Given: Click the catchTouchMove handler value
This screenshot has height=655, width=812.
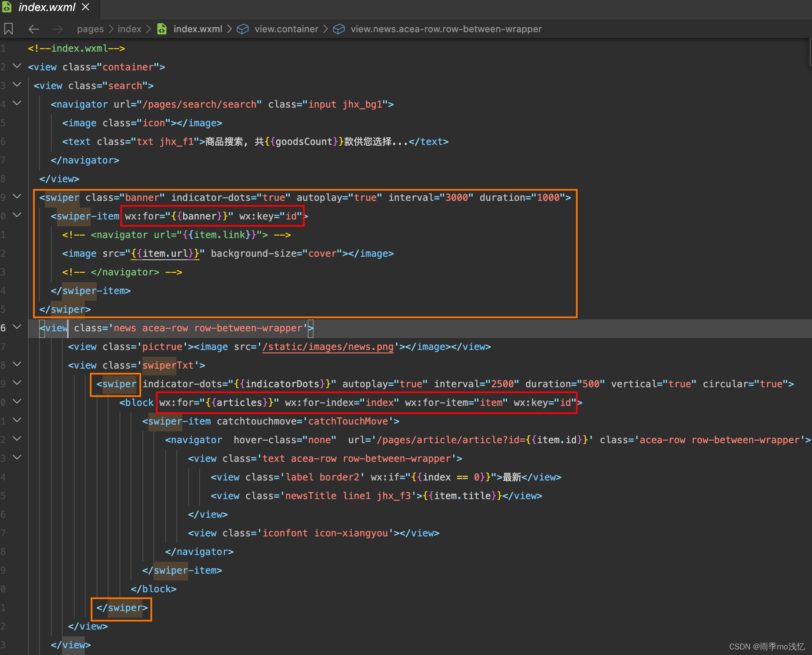Looking at the screenshot, I should (x=348, y=421).
